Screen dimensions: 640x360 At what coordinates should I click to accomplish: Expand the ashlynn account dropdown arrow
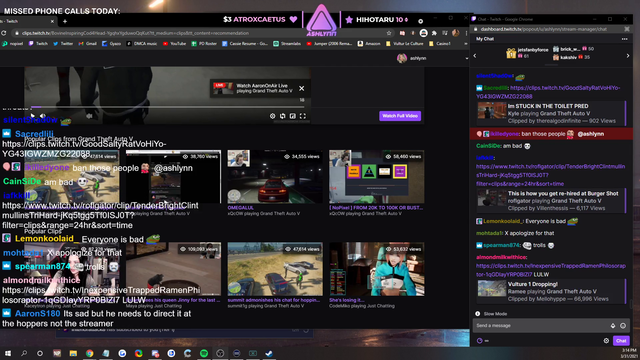[x=467, y=58]
